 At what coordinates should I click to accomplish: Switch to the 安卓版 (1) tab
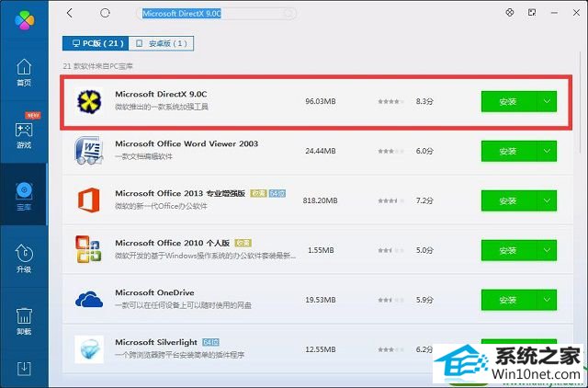point(161,43)
